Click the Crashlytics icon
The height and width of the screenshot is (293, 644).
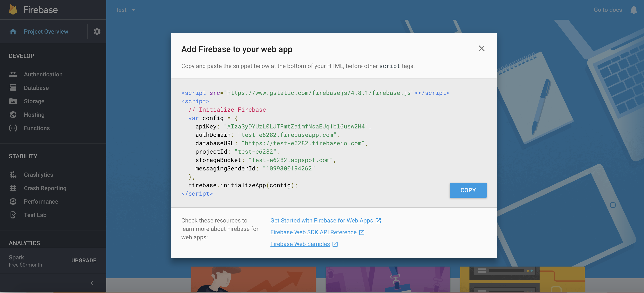[x=13, y=175]
